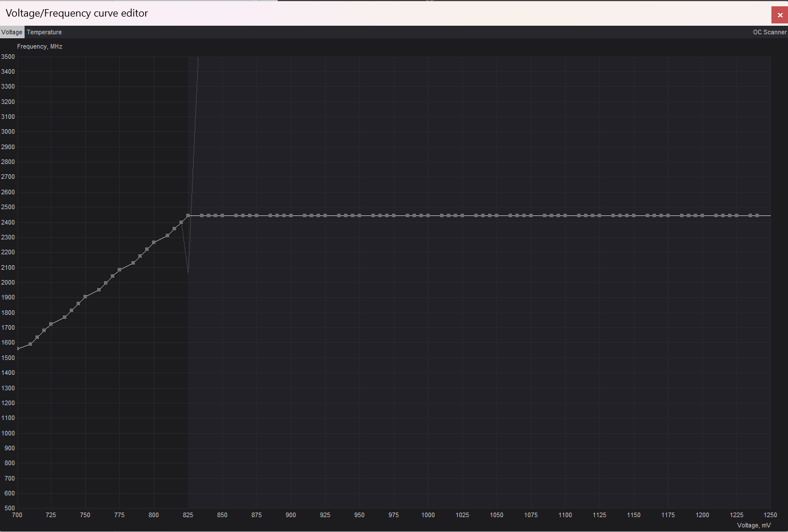Image resolution: width=788 pixels, height=532 pixels.
Task: Select the curve point at 775 mV
Action: (119, 270)
